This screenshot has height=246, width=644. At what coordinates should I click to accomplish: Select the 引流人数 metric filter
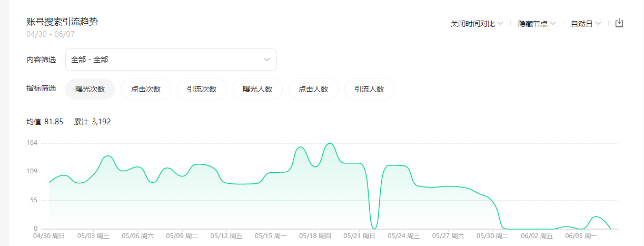click(369, 89)
